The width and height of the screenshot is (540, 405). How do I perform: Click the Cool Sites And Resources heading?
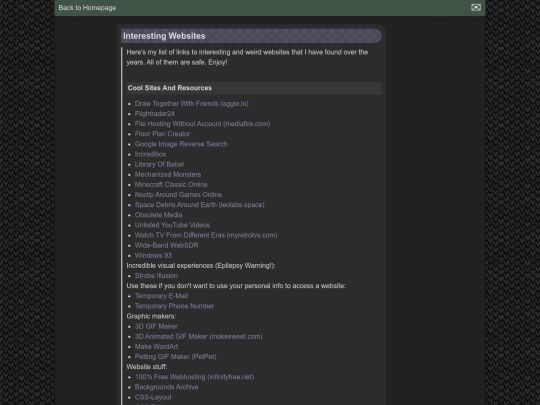(x=170, y=88)
